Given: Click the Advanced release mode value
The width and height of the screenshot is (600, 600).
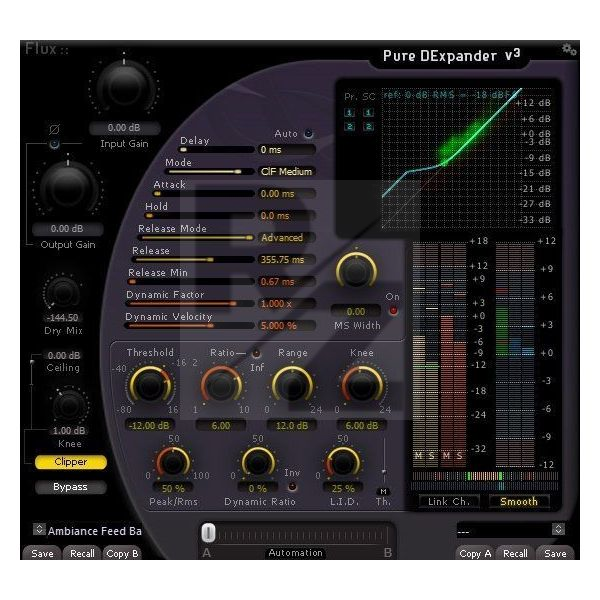Looking at the screenshot, I should [x=286, y=238].
